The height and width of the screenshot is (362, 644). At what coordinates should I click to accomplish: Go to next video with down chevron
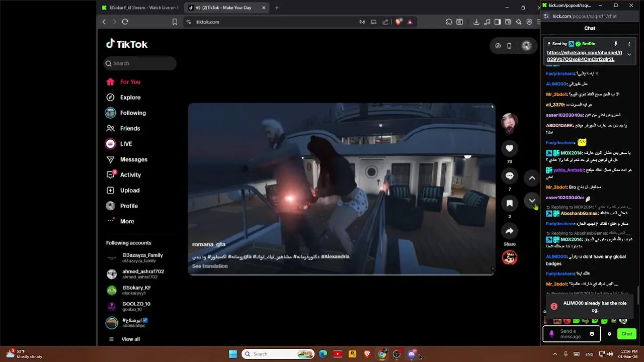(x=532, y=201)
